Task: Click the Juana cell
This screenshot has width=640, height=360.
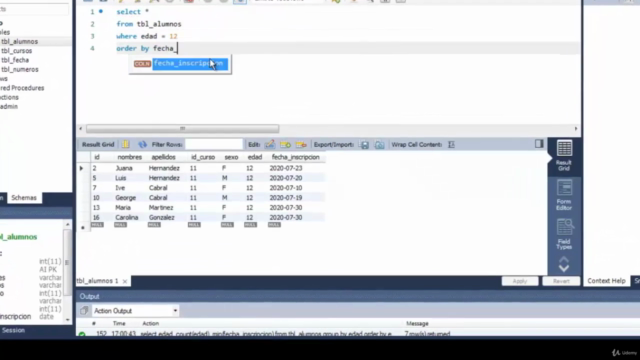Action: tap(124, 168)
